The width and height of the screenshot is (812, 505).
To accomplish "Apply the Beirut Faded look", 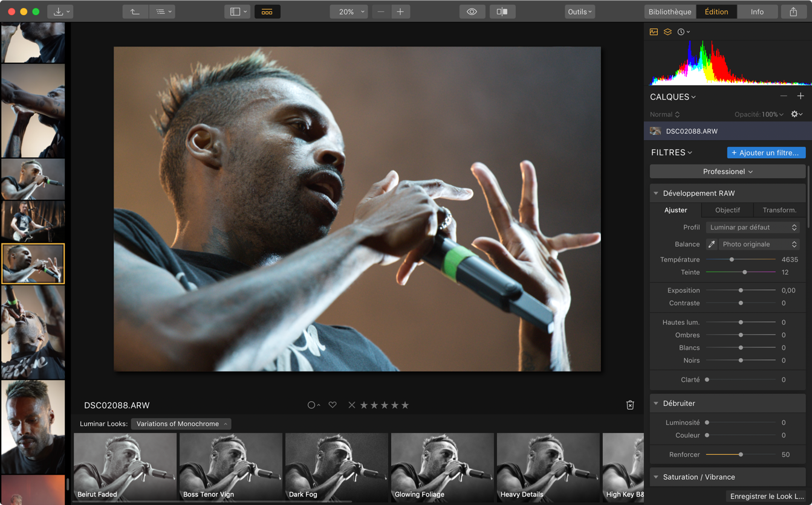I will (125, 467).
